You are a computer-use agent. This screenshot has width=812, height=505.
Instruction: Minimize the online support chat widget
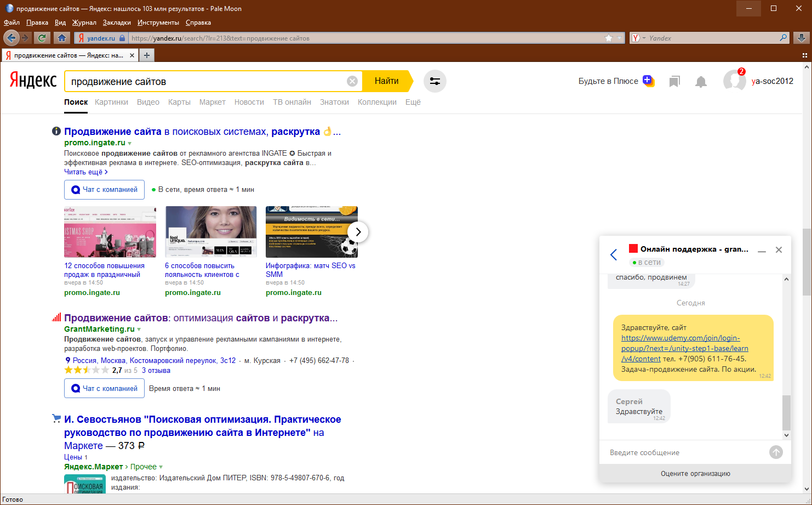pyautogui.click(x=762, y=251)
